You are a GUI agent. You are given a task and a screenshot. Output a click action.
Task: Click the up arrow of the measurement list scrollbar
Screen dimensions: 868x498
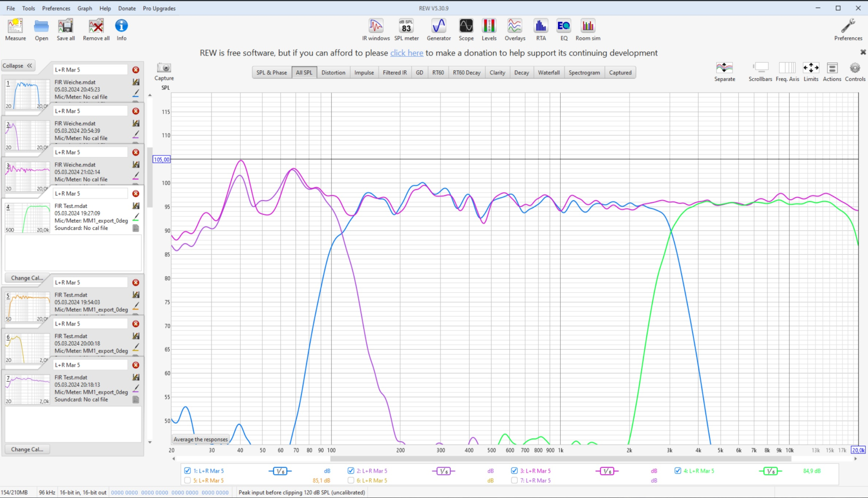tap(150, 95)
